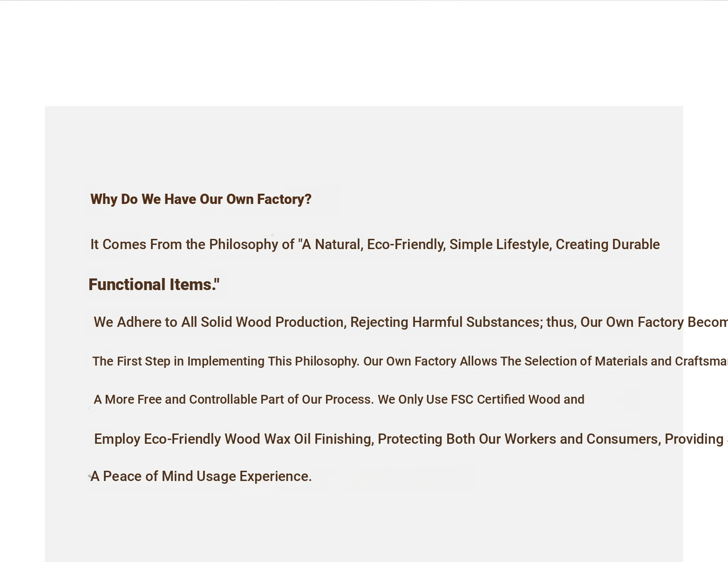
Task: Click the "Our Own Factory Allows" phrase
Action: 430,361
